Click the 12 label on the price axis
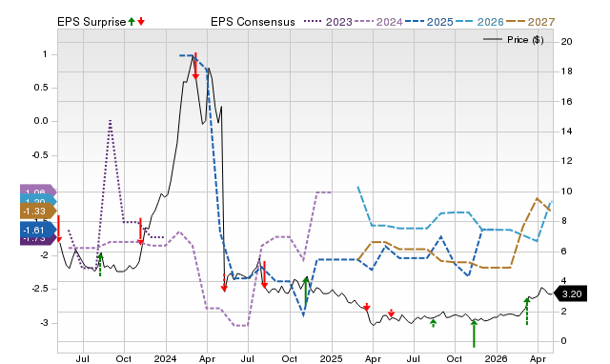This screenshot has height=364, width=610. pos(566,161)
